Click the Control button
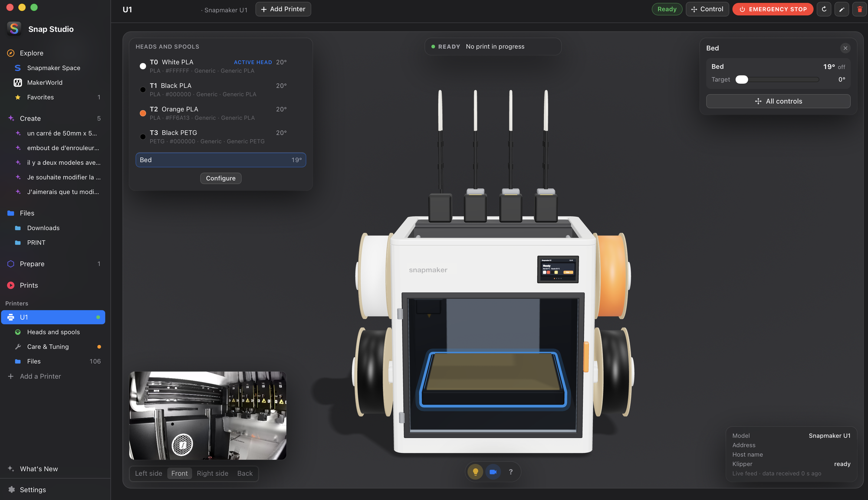 (x=707, y=9)
